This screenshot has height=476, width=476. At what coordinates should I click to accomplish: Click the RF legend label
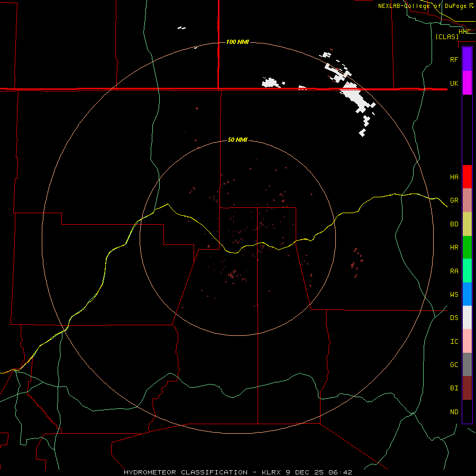click(454, 59)
